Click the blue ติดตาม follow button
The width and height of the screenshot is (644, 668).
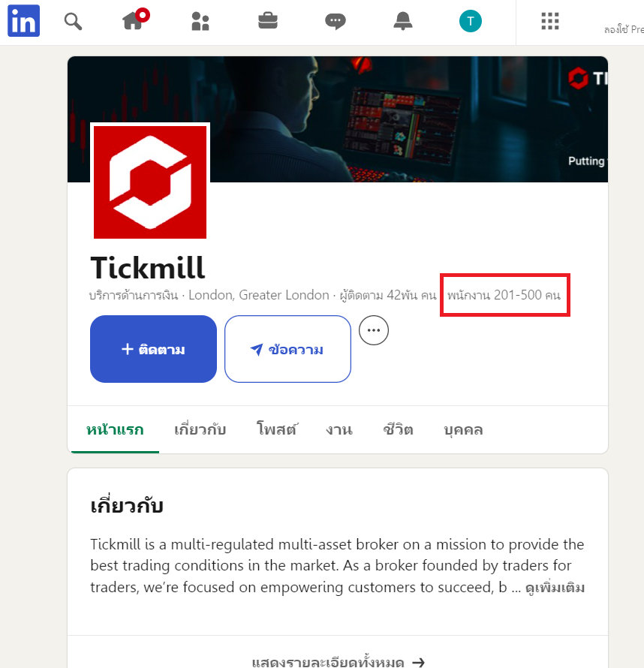point(153,349)
